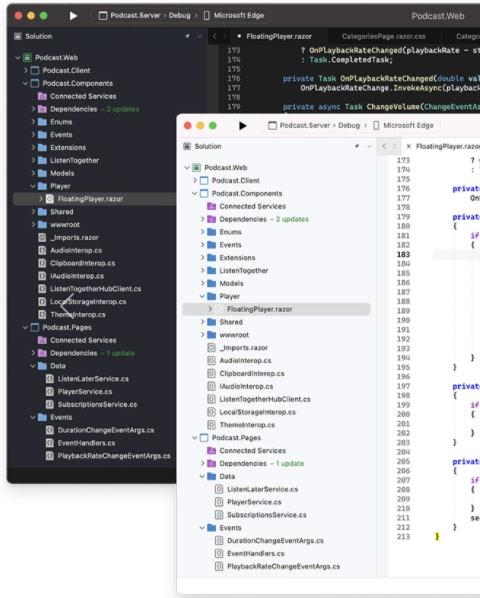480x598 pixels.
Task: Pin the Solution pad in the dark window
Action: tap(188, 36)
